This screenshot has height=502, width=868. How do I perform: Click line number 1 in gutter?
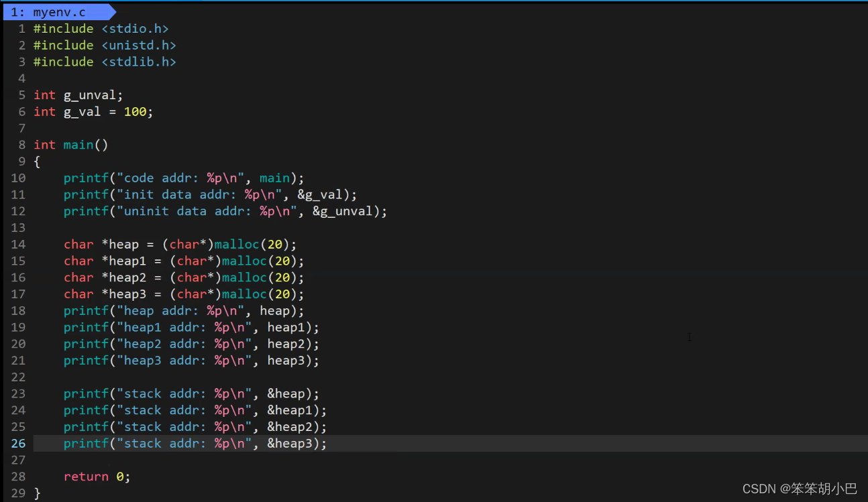pos(22,29)
